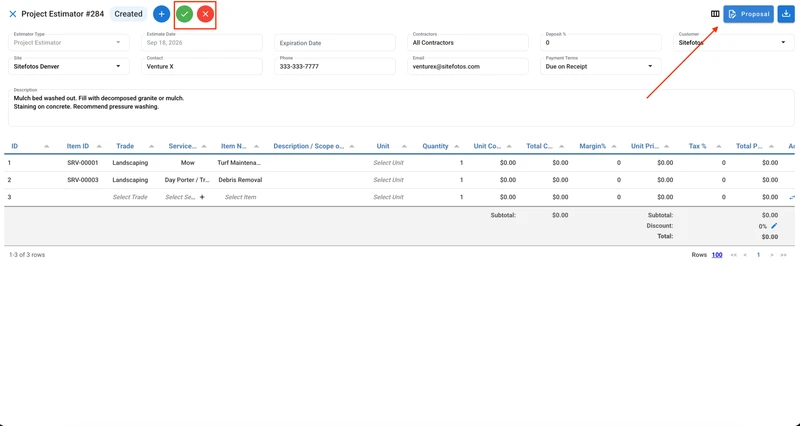Sort by the Margin% column arrow
Viewport: 800px width, 426px height.
[614, 146]
